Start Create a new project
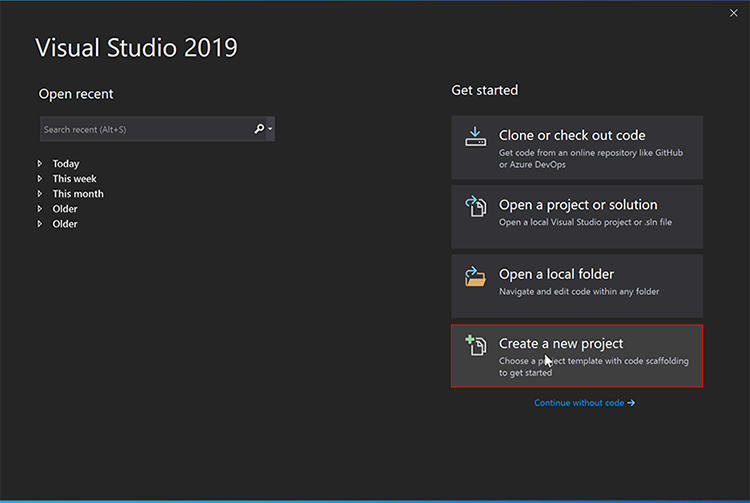750x503 pixels. pos(577,356)
